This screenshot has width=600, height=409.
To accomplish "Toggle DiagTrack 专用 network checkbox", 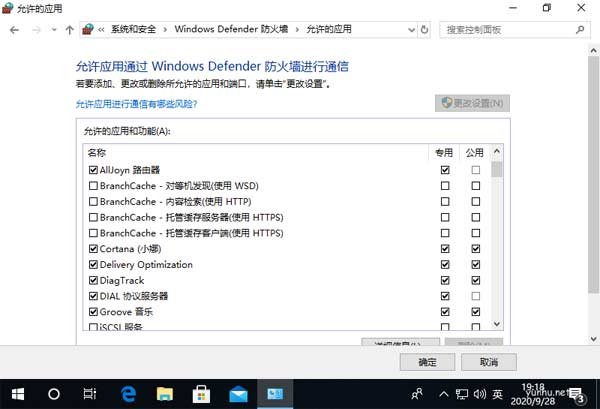I will pyautogui.click(x=445, y=280).
